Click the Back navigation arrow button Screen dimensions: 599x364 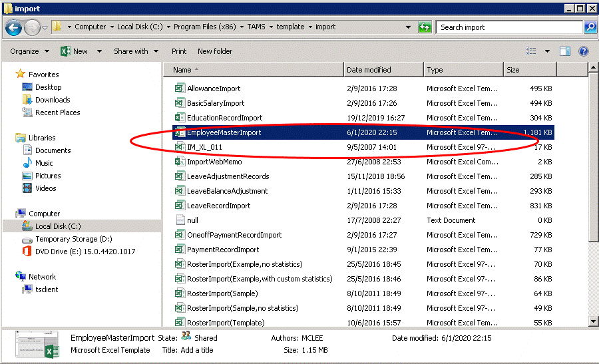13,27
